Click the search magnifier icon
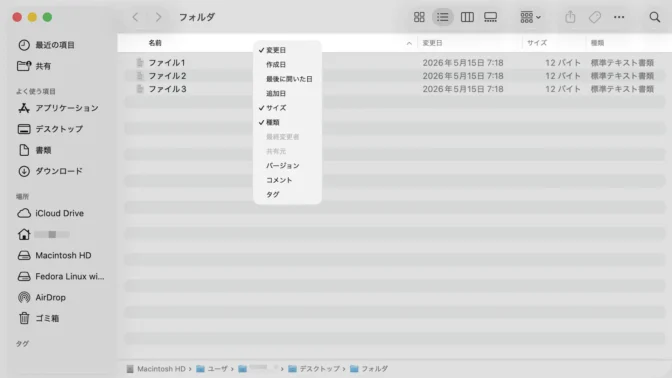The height and width of the screenshot is (378, 672). click(x=654, y=17)
